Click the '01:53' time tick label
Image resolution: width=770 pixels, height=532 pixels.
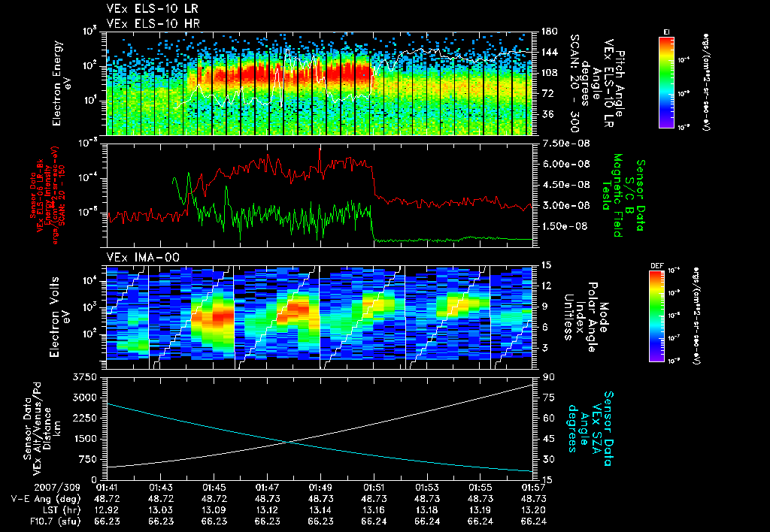click(x=427, y=488)
